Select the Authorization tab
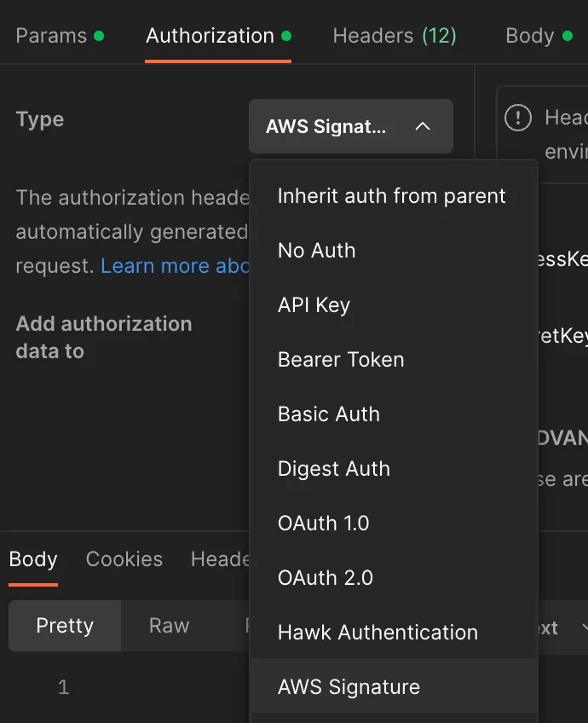Screen dimensions: 588x723 218,36
